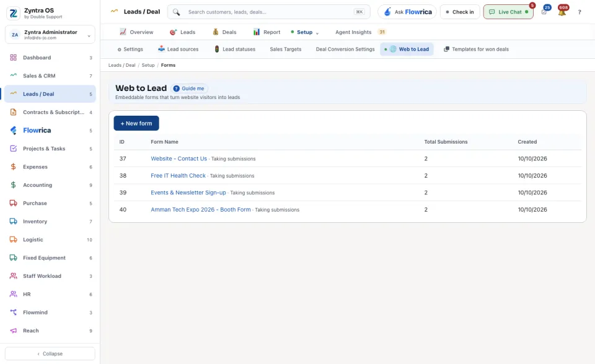The width and height of the screenshot is (595, 364).
Task: Open Agent Insights tab
Action: point(359,32)
